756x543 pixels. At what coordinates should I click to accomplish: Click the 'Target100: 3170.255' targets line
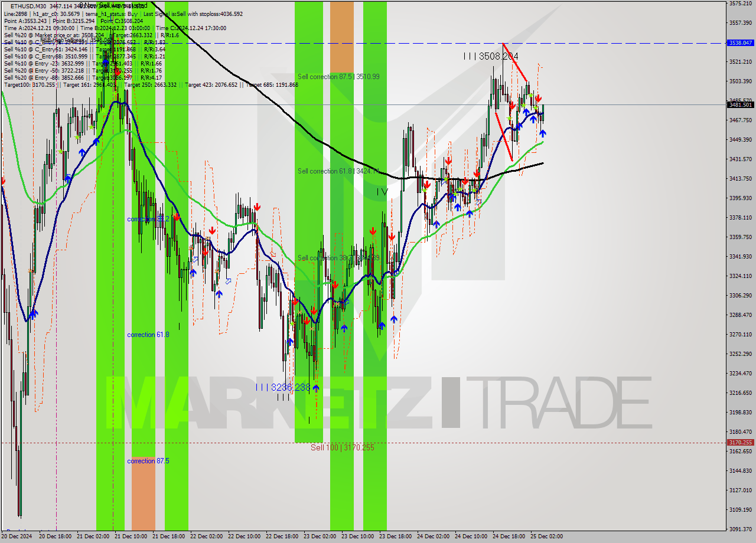point(151,84)
